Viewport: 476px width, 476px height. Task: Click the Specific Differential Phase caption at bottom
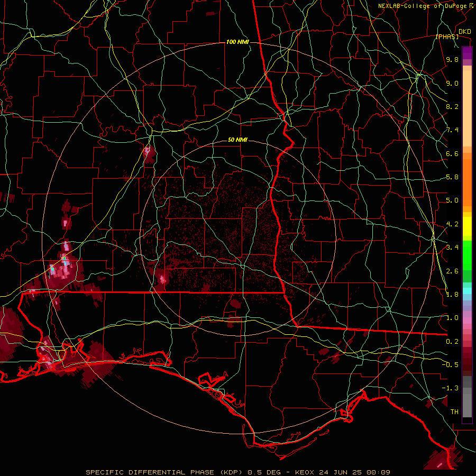[238, 472]
